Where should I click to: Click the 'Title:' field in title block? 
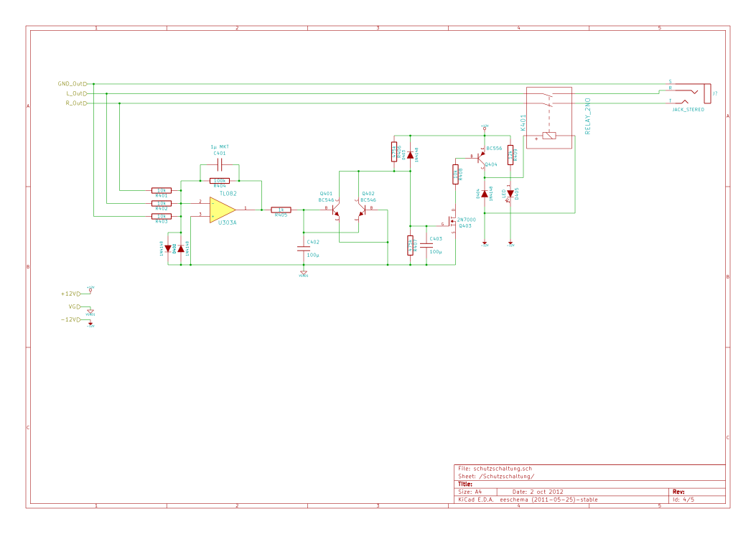465,484
